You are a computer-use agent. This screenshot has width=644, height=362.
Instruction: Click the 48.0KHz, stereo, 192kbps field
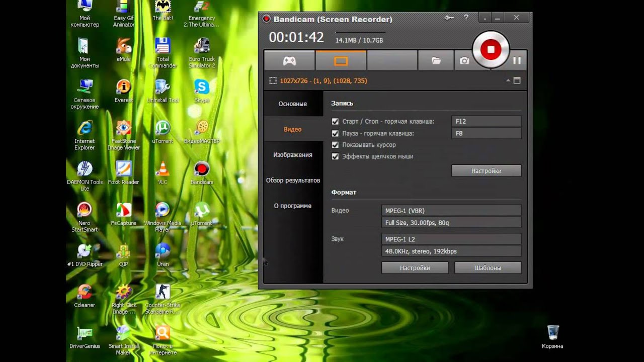451,251
